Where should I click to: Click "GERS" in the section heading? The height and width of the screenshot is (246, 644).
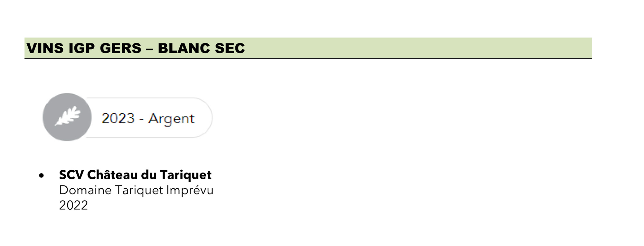point(121,48)
